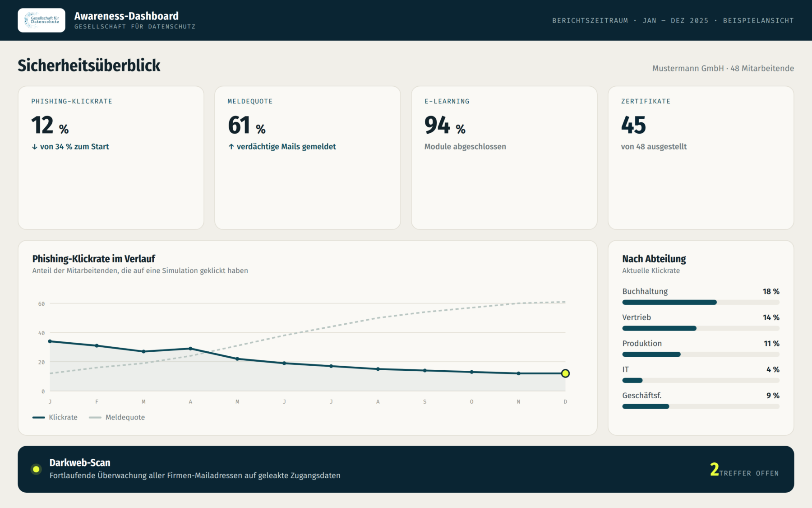
Task: Click the 'Awareness-Dashboard' title
Action: tap(126, 16)
